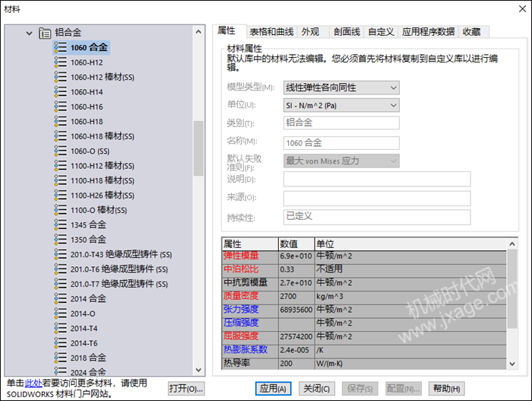Click the material icon beside 1060-H12
Image resolution: width=532 pixels, height=401 pixels.
tap(60, 62)
